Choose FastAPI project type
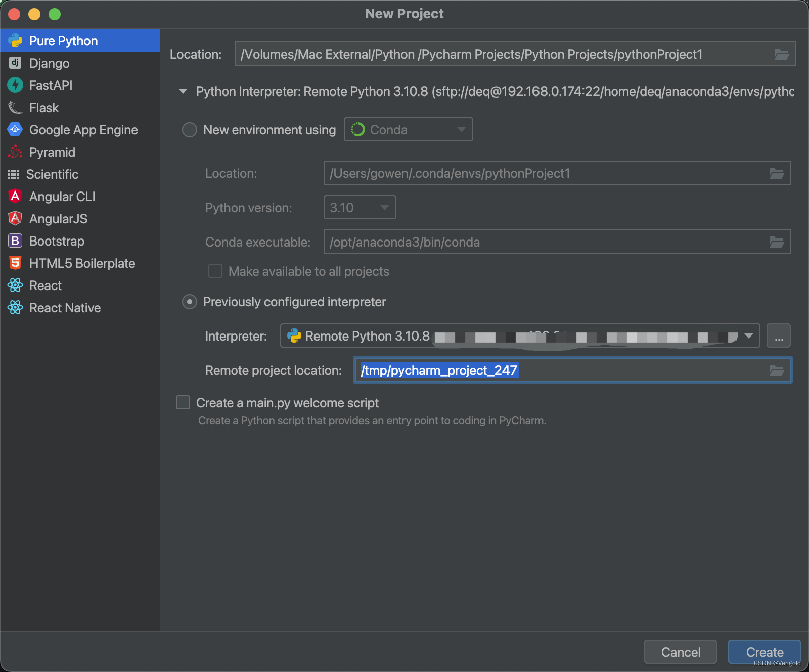The height and width of the screenshot is (672, 809). 80,85
